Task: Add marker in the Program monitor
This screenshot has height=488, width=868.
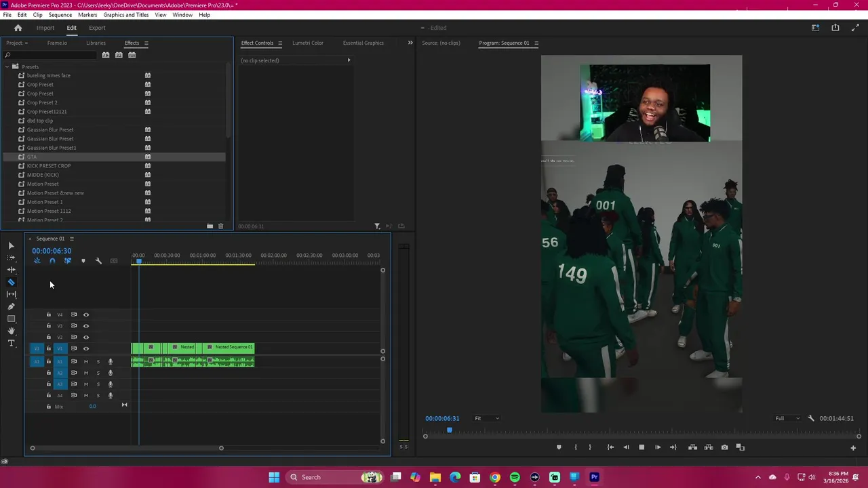Action: point(559,447)
